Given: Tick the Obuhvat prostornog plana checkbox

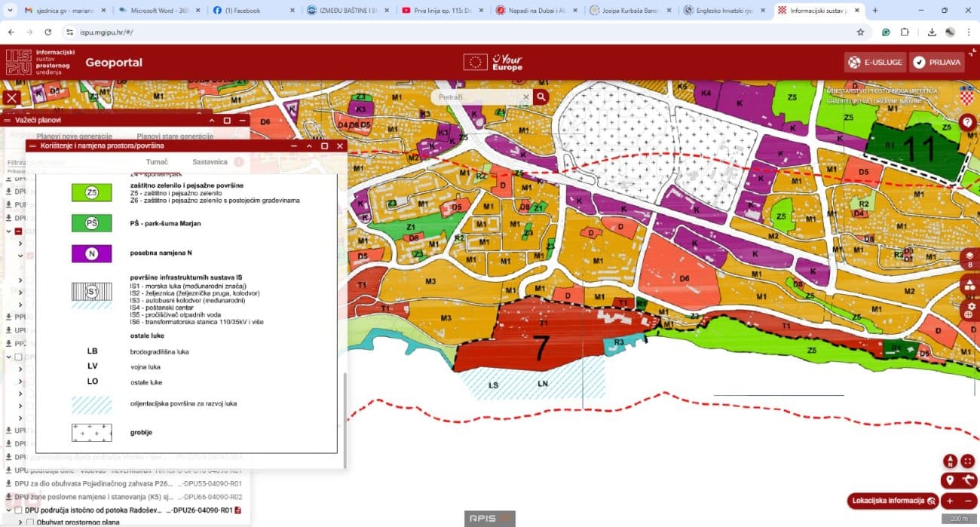Looking at the screenshot, I should click(x=30, y=522).
